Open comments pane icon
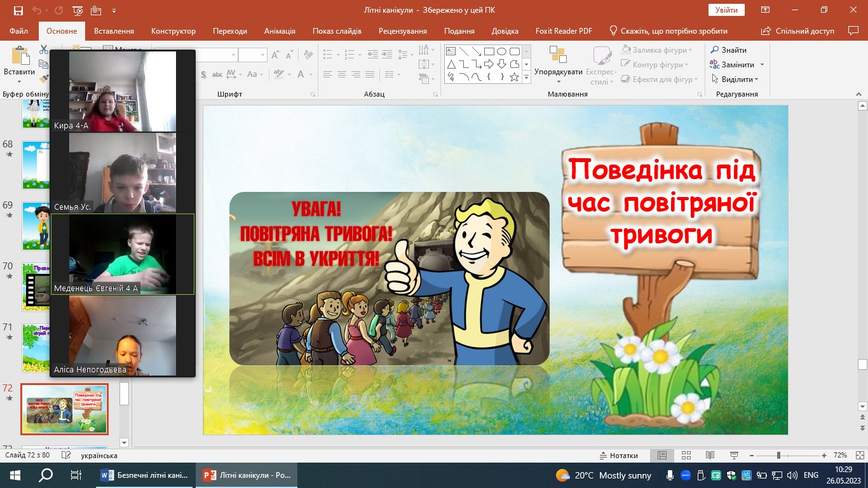868x488 pixels. tap(854, 30)
